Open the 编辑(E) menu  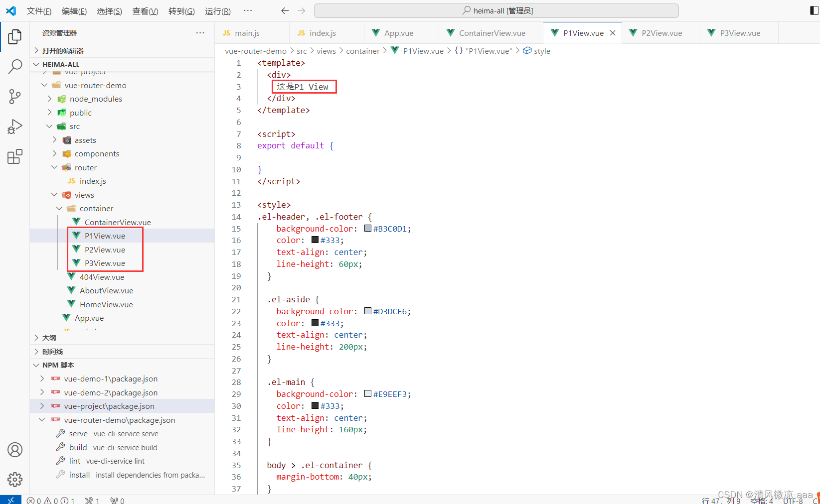click(74, 11)
